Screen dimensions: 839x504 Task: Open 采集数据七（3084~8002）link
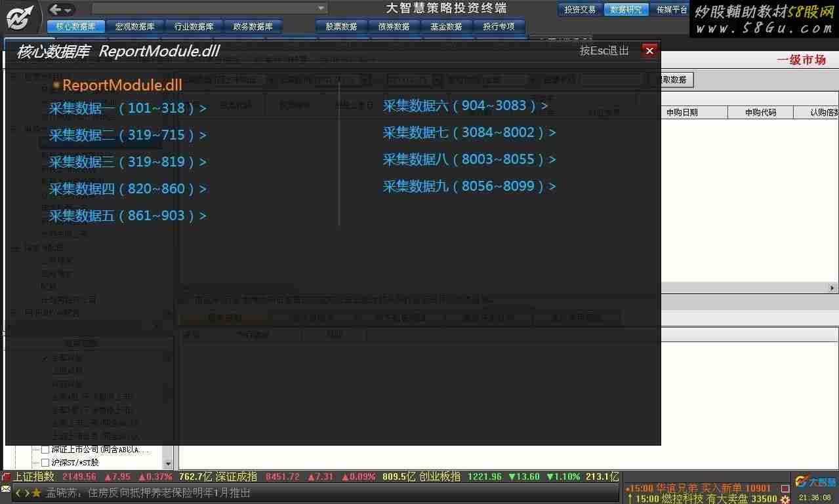click(470, 132)
